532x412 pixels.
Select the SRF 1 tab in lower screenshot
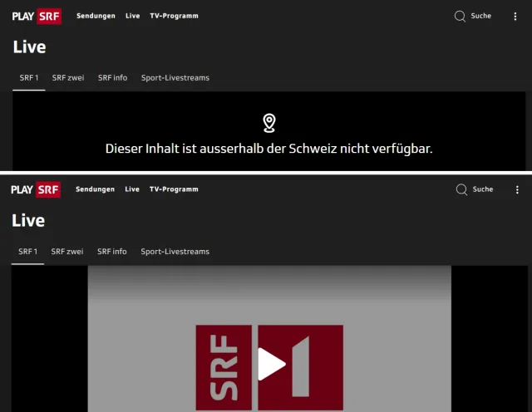click(x=27, y=252)
